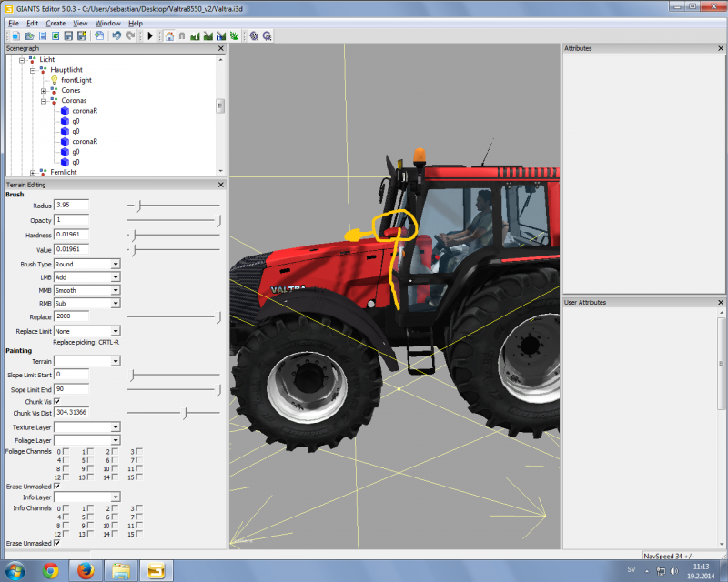Click the Replace value input field

point(72,316)
